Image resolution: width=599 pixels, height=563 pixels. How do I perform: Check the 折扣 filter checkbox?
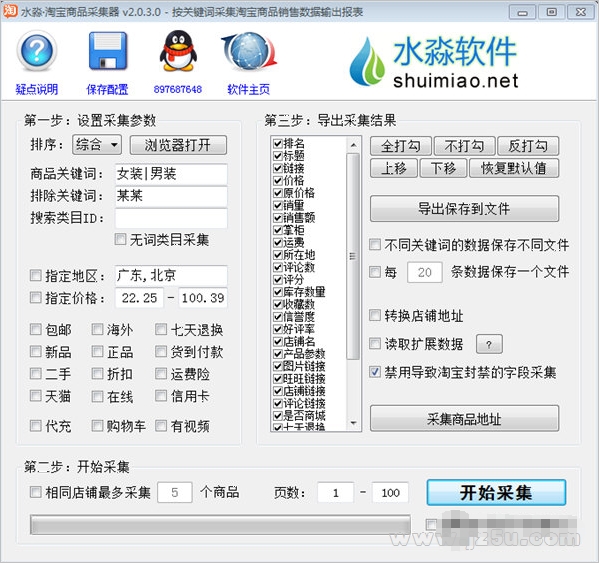tap(97, 374)
